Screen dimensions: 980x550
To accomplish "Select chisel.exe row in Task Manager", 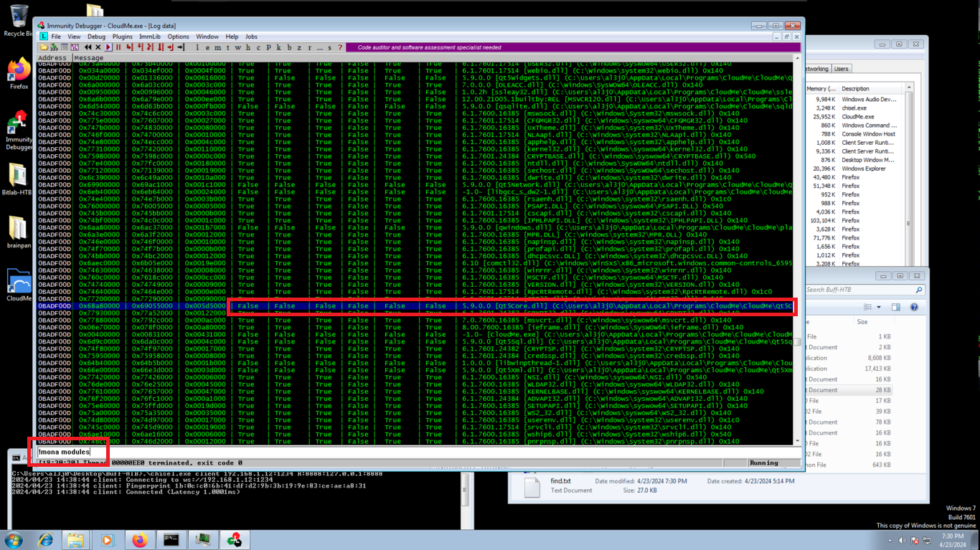I will [854, 108].
